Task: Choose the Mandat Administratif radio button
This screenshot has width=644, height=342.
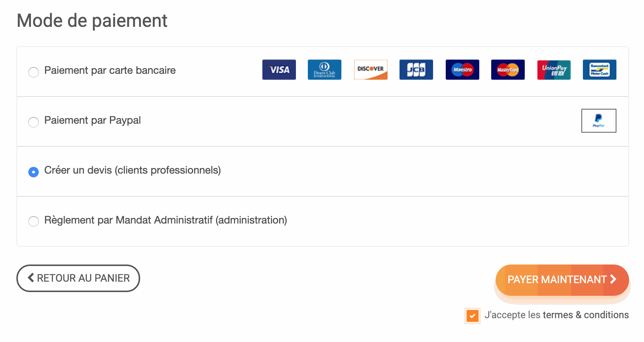Action: [x=34, y=221]
